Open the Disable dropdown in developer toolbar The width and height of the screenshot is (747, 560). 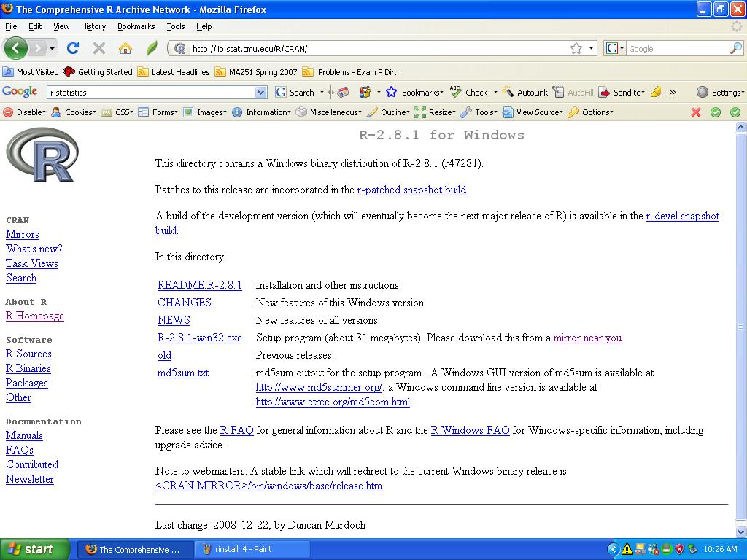[x=25, y=112]
